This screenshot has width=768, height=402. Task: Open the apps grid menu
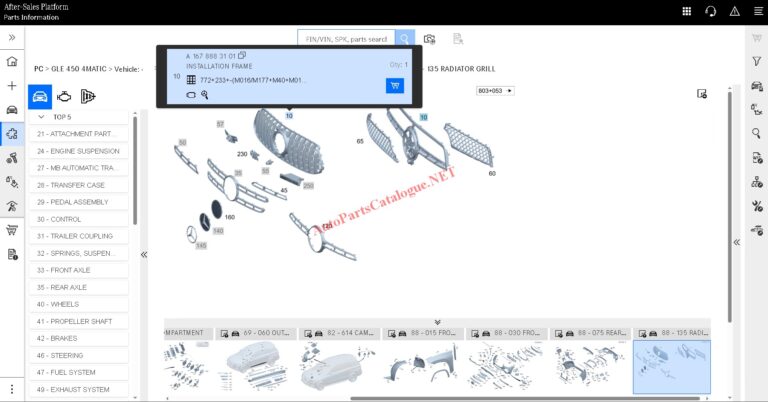click(x=686, y=11)
